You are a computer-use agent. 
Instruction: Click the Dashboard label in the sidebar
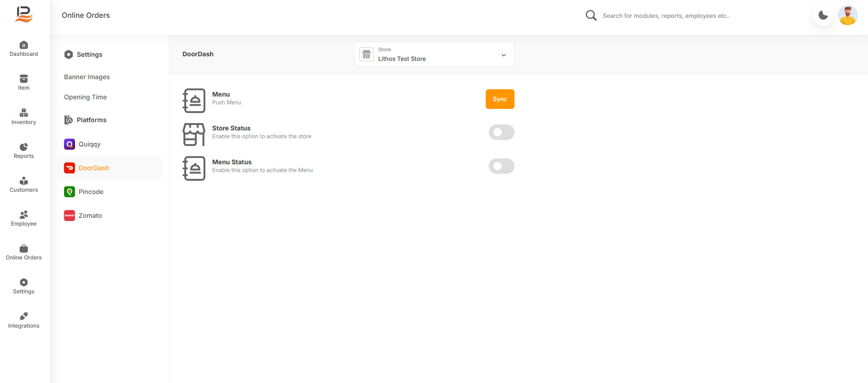pyautogui.click(x=24, y=54)
